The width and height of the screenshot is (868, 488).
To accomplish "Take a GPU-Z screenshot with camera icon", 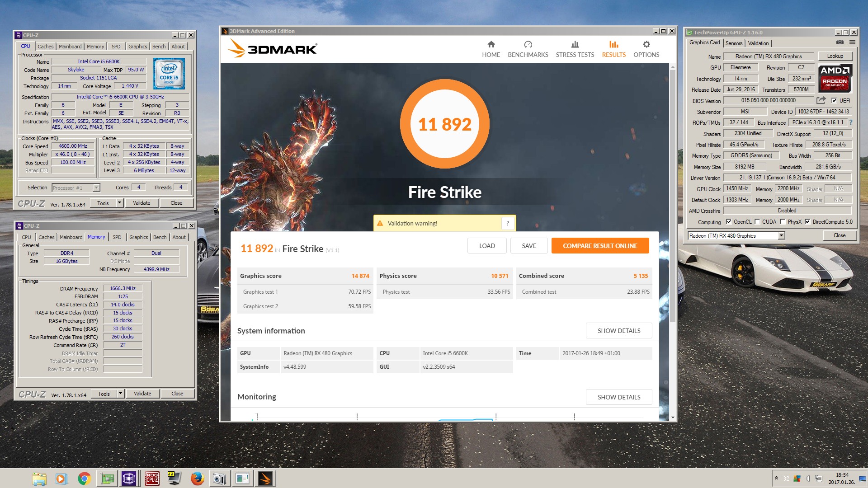I will [840, 42].
